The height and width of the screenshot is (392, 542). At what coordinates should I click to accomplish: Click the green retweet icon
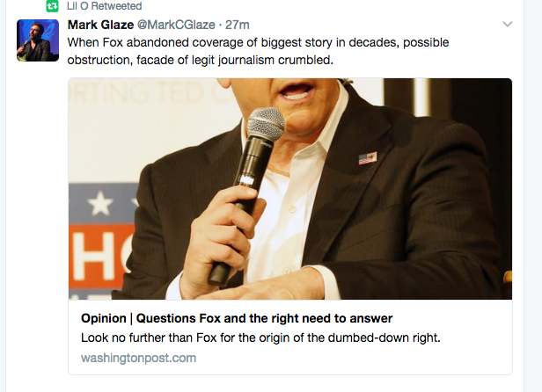[x=52, y=6]
